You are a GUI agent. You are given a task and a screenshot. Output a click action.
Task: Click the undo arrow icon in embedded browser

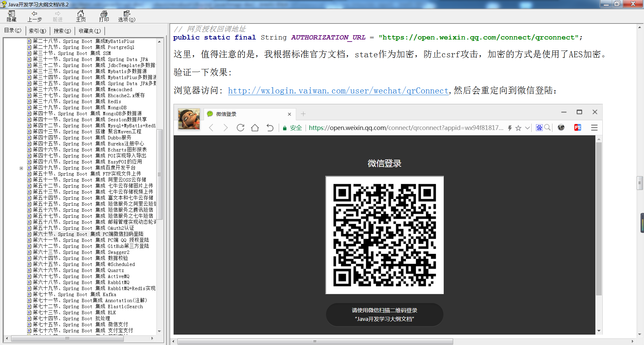click(270, 128)
